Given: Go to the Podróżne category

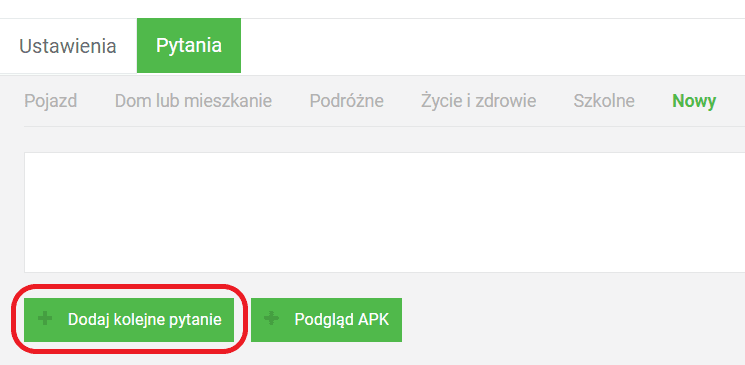Looking at the screenshot, I should pos(347,101).
